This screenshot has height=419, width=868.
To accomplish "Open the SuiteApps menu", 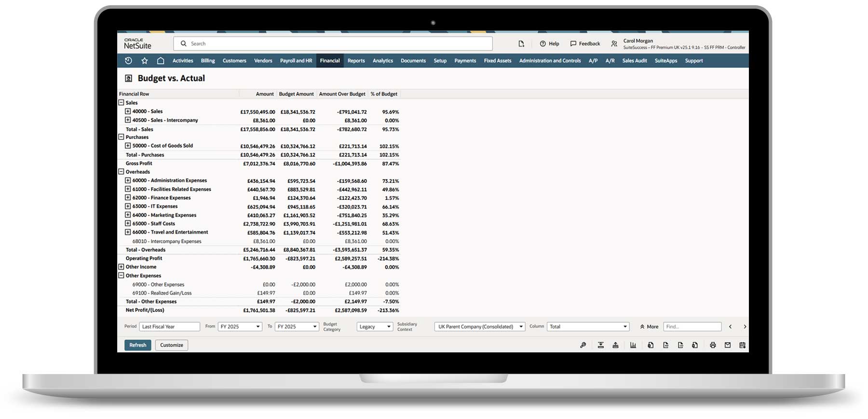I will tap(666, 61).
